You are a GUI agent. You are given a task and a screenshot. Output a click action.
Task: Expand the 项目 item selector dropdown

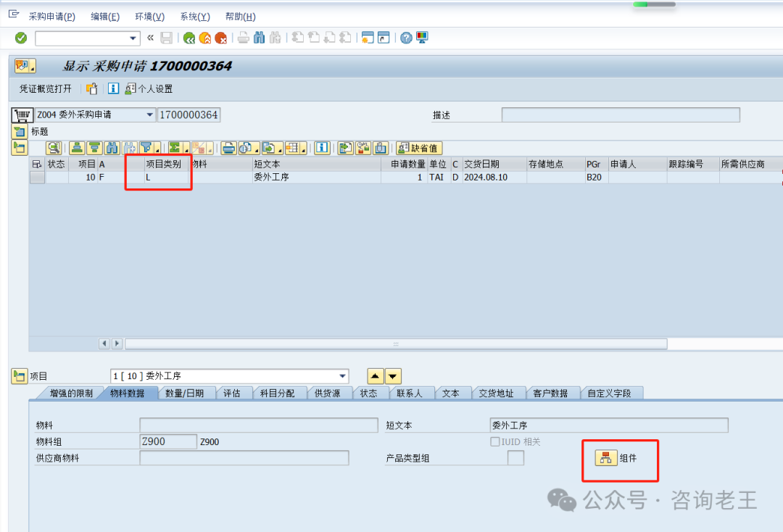(x=343, y=376)
